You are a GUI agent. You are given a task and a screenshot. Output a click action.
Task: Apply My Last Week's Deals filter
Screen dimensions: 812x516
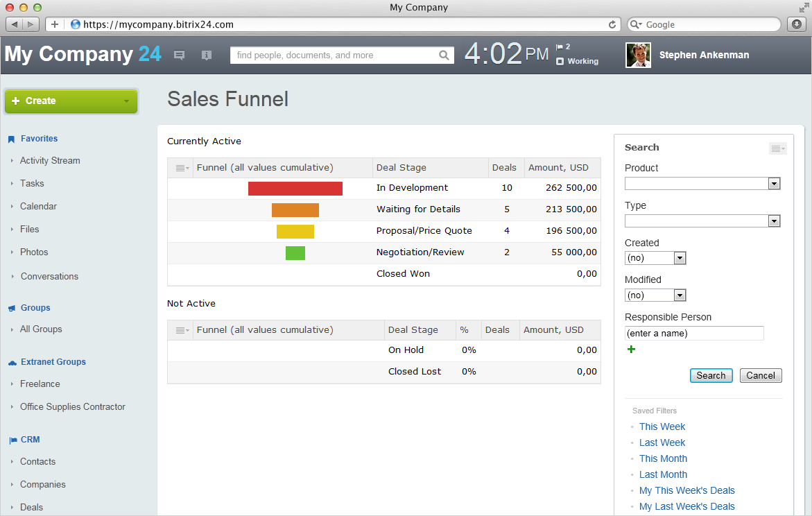pyautogui.click(x=686, y=507)
